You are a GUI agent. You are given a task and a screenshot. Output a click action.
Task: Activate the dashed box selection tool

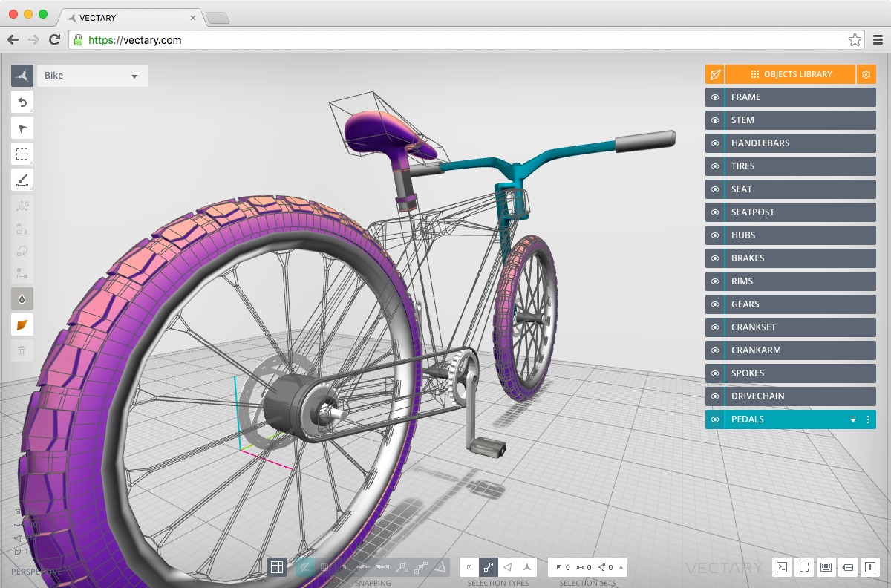pyautogui.click(x=22, y=154)
